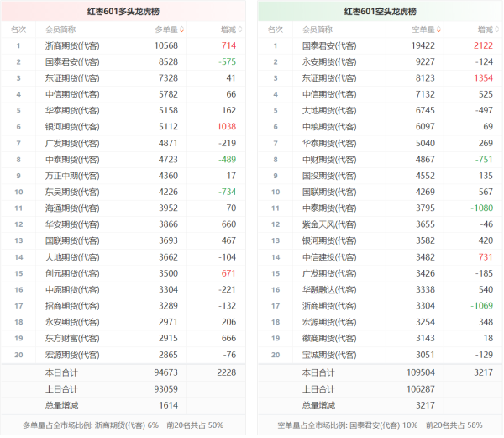This screenshot has height=438, width=504.
Task: Click 本日合计 long total 94673
Action: pyautogui.click(x=165, y=372)
